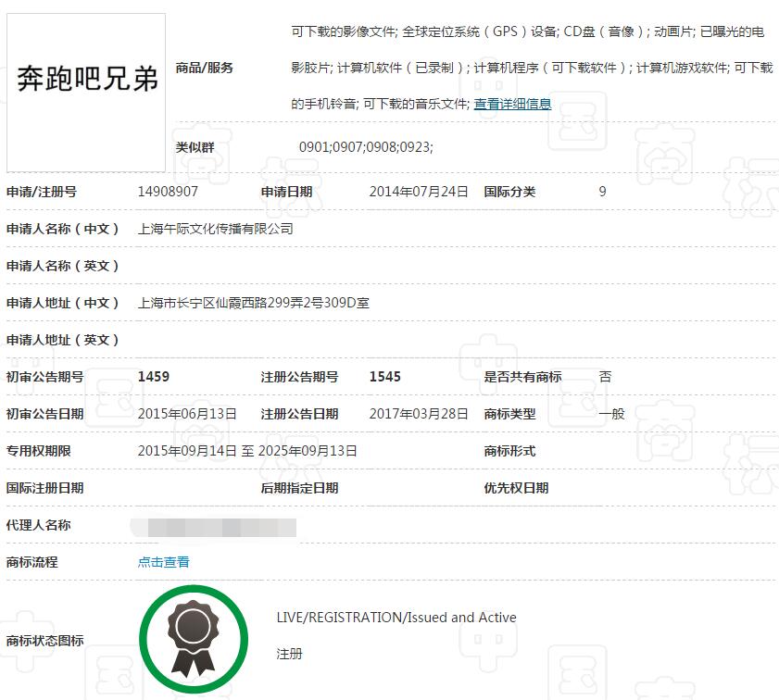This screenshot has height=700, width=779.
Task: Select the 否 value for 是否共有商标
Action: coord(607,377)
